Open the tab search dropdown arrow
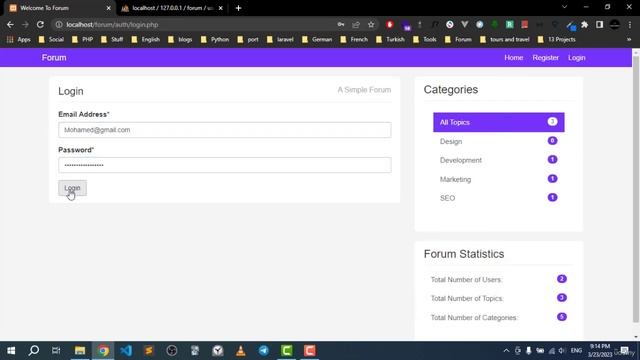Image resolution: width=640 pixels, height=360 pixels. click(564, 7)
